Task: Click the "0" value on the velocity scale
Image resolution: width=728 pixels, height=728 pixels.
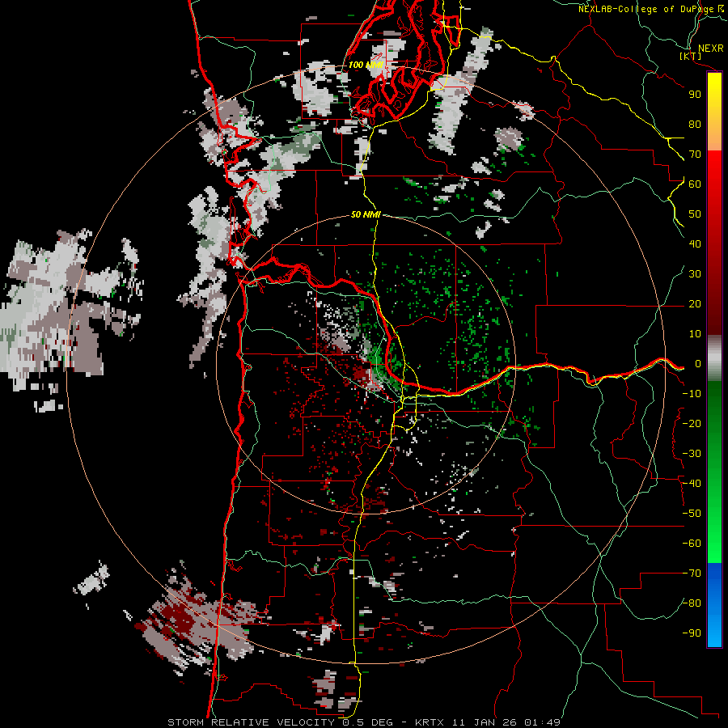Action: pos(698,364)
